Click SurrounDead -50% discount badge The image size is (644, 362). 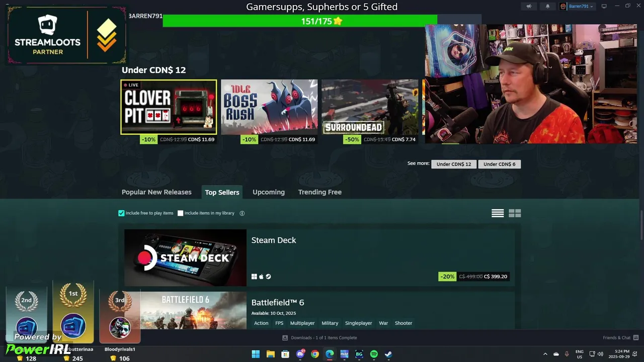(x=351, y=139)
